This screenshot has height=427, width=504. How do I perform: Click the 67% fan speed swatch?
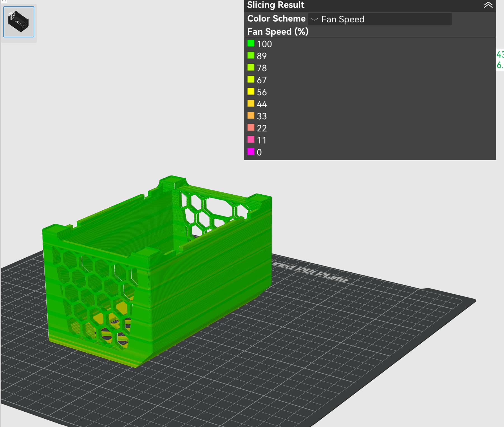(x=251, y=79)
